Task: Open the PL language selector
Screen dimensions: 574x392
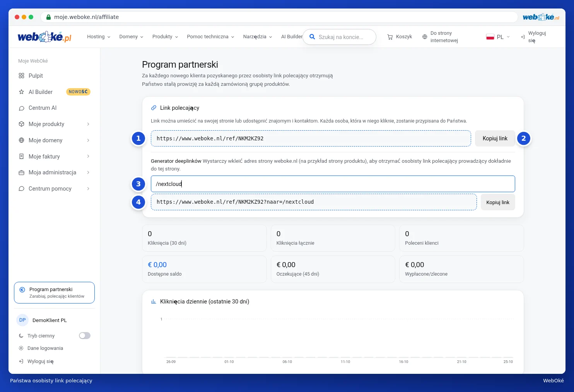Action: [x=498, y=37]
